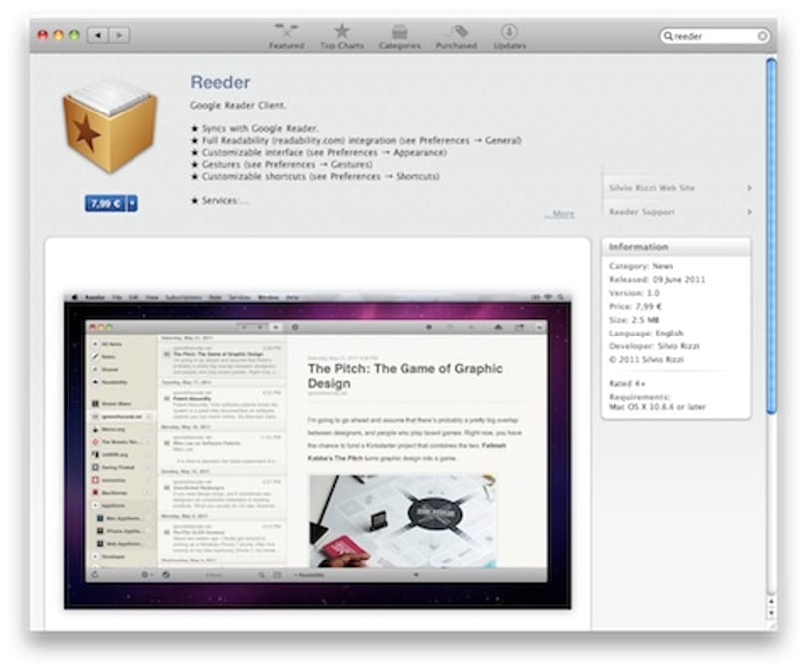
Task: Open Top Charts section
Action: pos(341,36)
